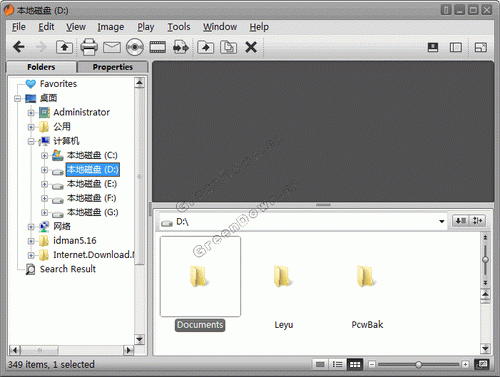Move files to folder icon
500x377 pixels.
(205, 47)
